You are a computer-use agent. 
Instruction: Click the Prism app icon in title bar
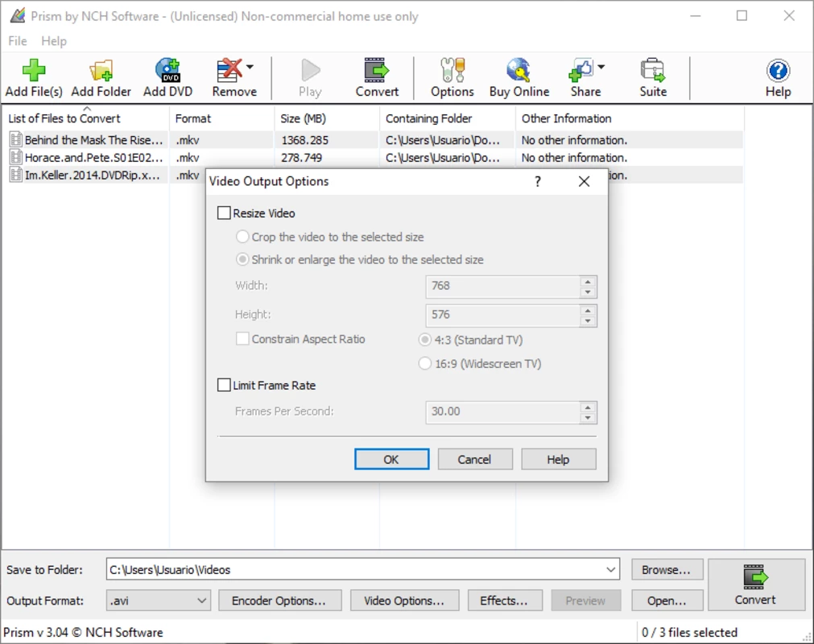point(17,16)
